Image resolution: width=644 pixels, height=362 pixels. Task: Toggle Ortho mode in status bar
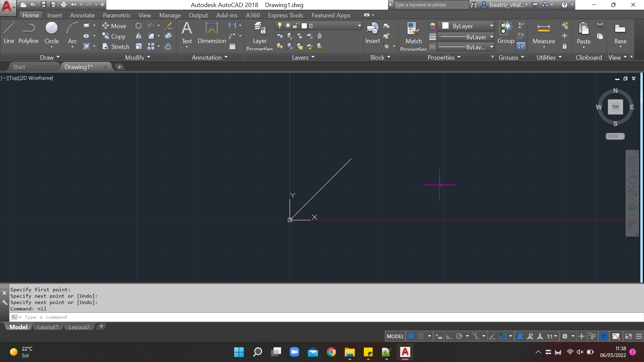pos(449,336)
